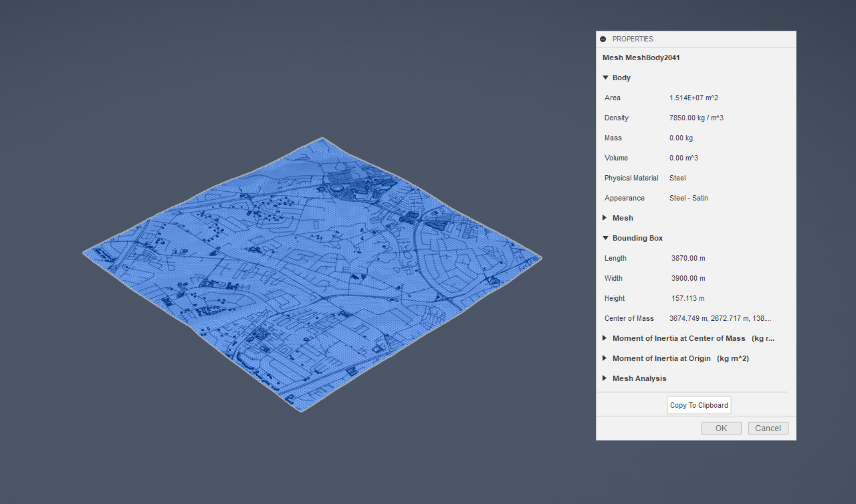Click the Area value 1.514E+07 m^2
The width and height of the screenshot is (856, 504).
point(693,98)
